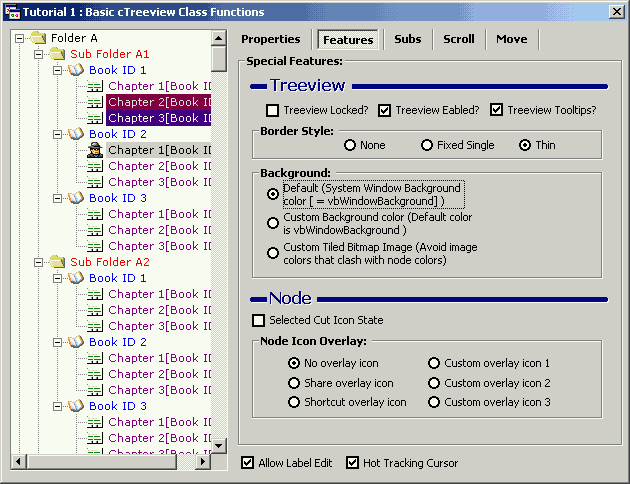Toggle Allow Label Edit checkbox
Viewport: 630px width, 484px height.
248,463
